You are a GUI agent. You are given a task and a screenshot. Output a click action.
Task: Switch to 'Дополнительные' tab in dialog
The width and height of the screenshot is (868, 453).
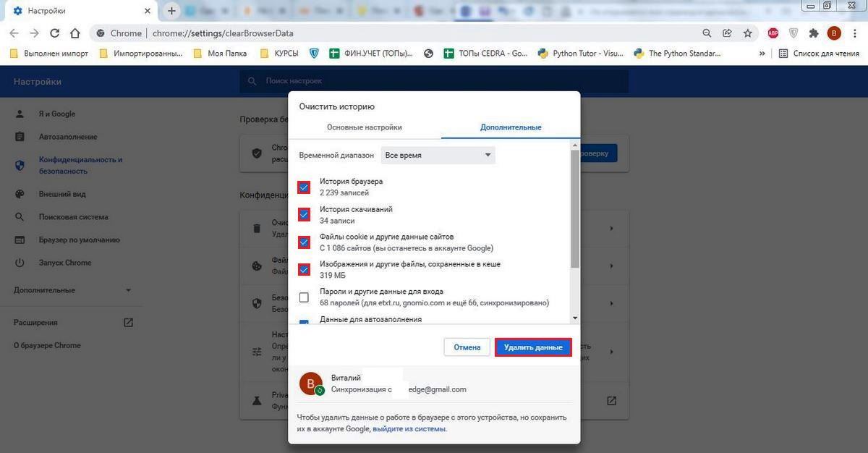click(511, 127)
